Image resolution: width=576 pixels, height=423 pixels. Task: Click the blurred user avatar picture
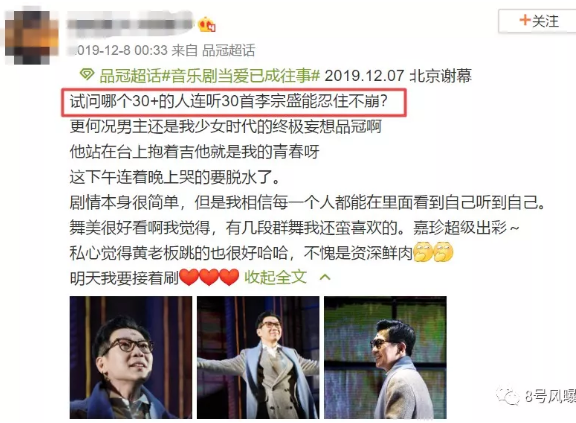(x=32, y=37)
